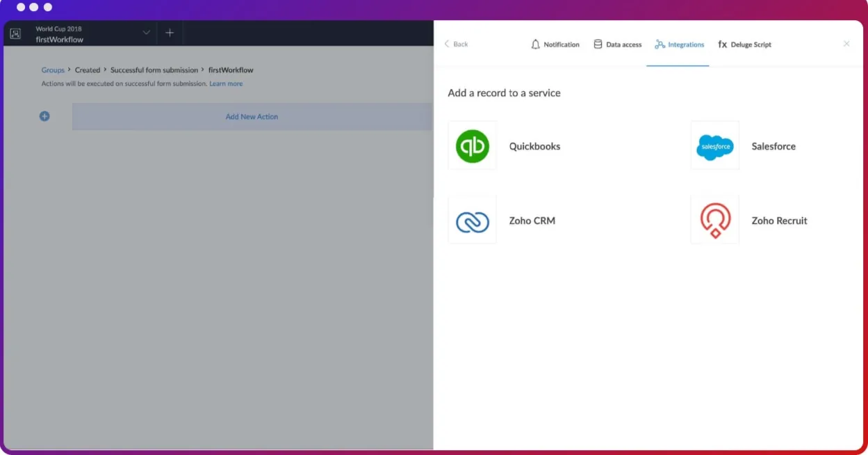Choose the Zoho CRM service label

coord(532,221)
